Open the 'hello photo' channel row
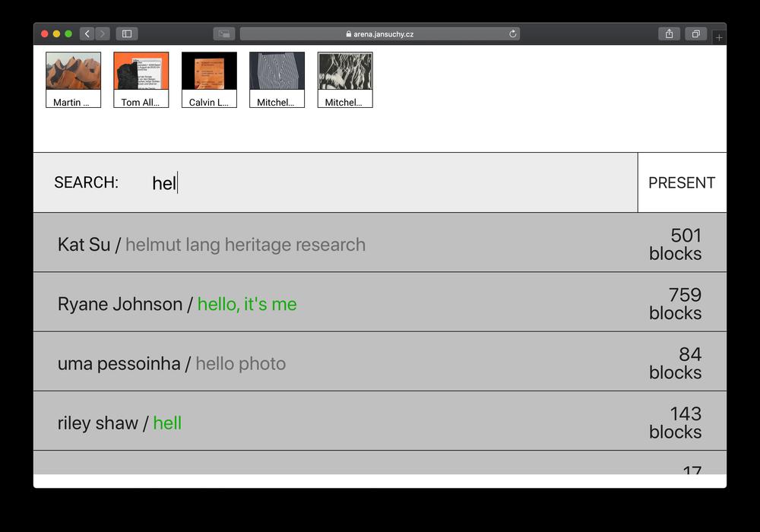 point(240,363)
